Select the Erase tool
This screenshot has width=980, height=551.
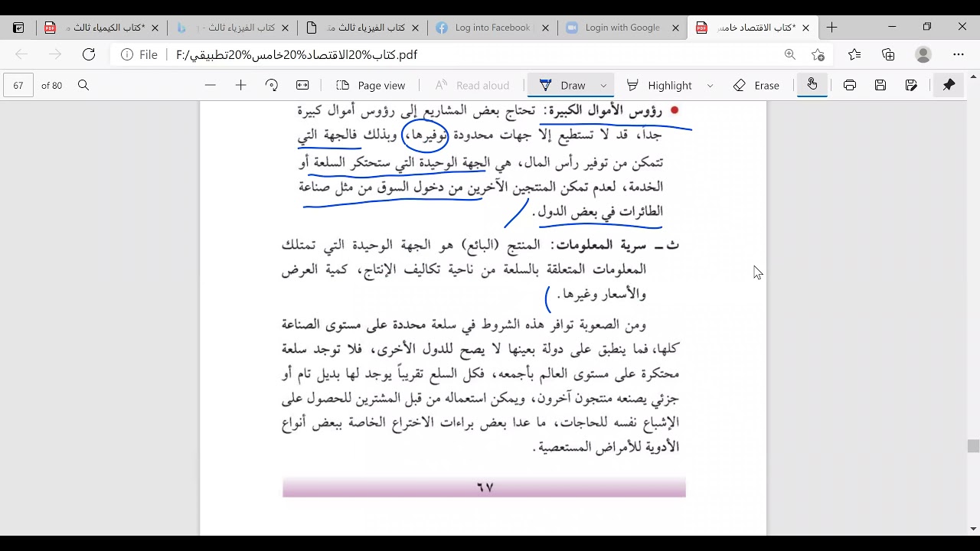tap(756, 85)
